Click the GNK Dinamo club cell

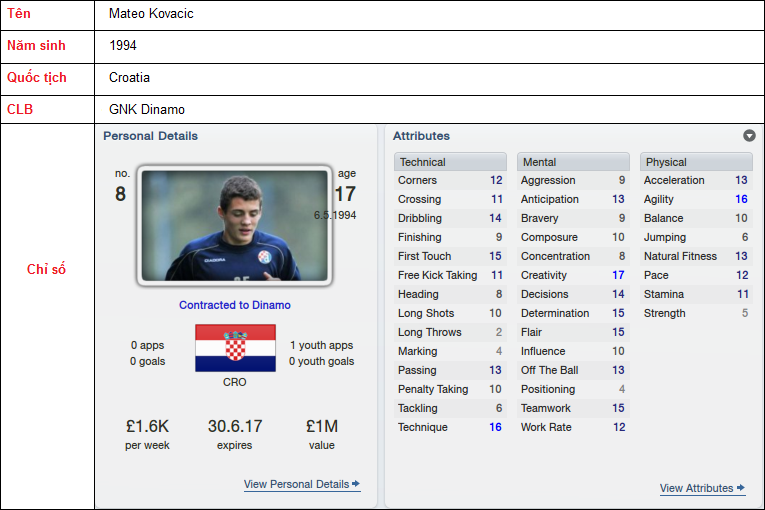click(x=429, y=109)
